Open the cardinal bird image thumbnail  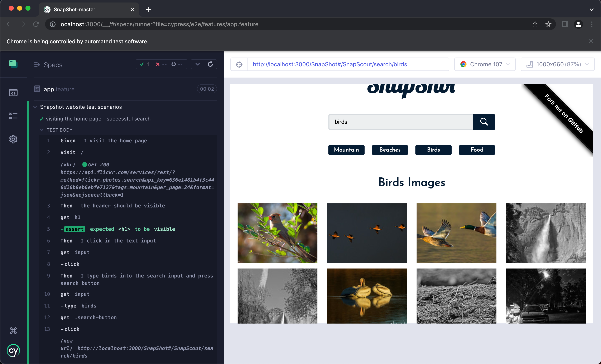(x=277, y=233)
